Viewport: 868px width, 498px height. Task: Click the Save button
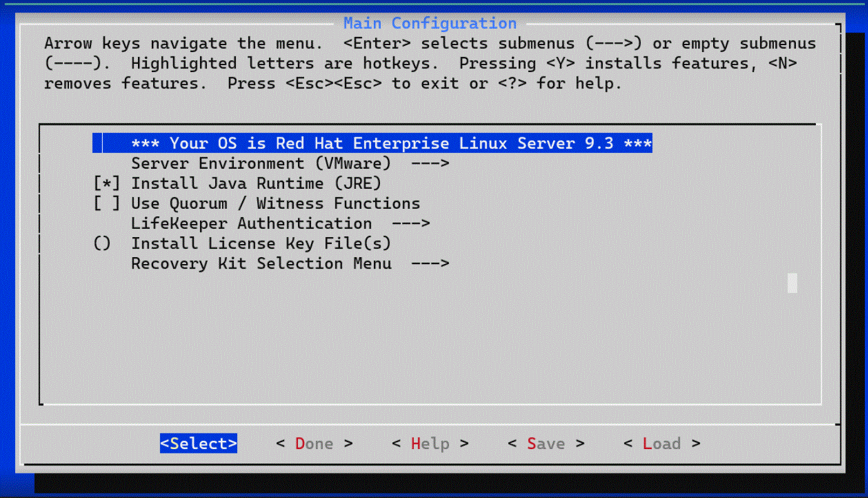point(546,444)
